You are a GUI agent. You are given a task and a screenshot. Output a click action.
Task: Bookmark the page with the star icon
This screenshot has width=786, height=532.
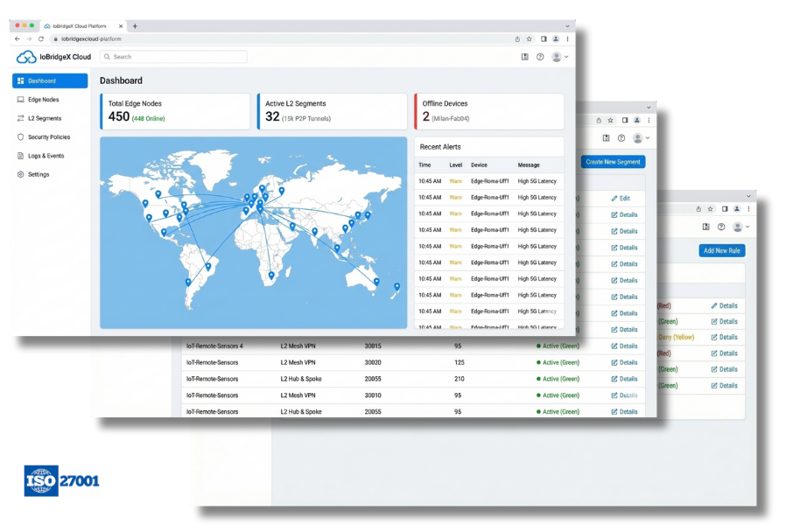[530, 38]
